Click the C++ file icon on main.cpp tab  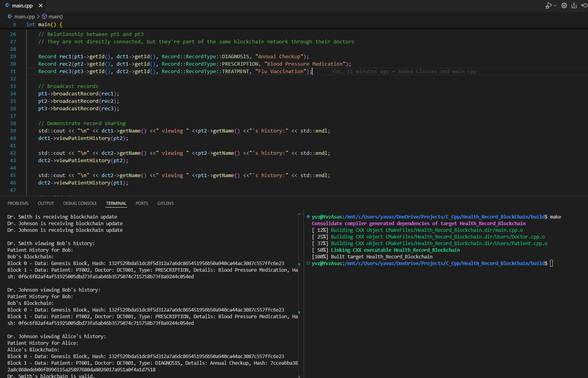[7, 5]
